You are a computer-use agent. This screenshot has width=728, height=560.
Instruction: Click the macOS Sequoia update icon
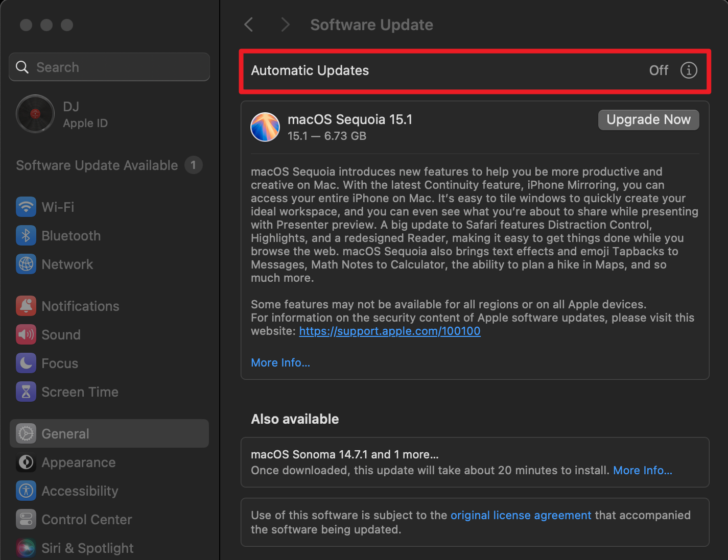point(265,127)
